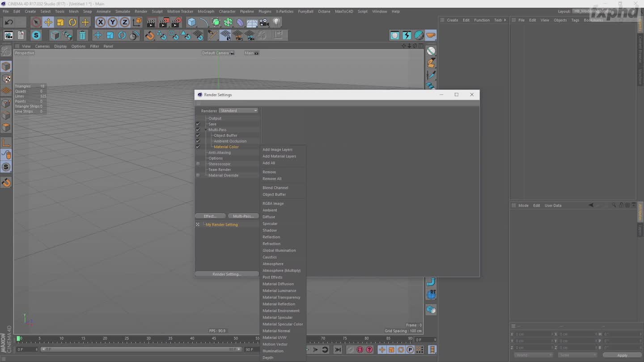Click Render View clapperboard icon

pos(151,22)
